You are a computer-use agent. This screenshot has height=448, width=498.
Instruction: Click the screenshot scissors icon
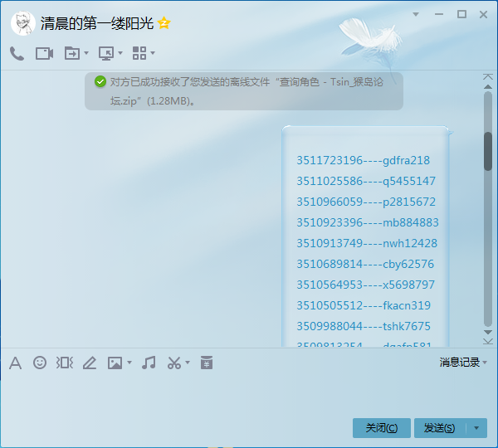(x=174, y=363)
